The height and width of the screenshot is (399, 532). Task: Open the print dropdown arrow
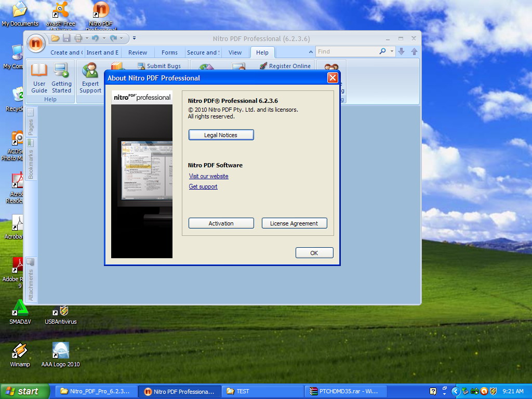(87, 38)
